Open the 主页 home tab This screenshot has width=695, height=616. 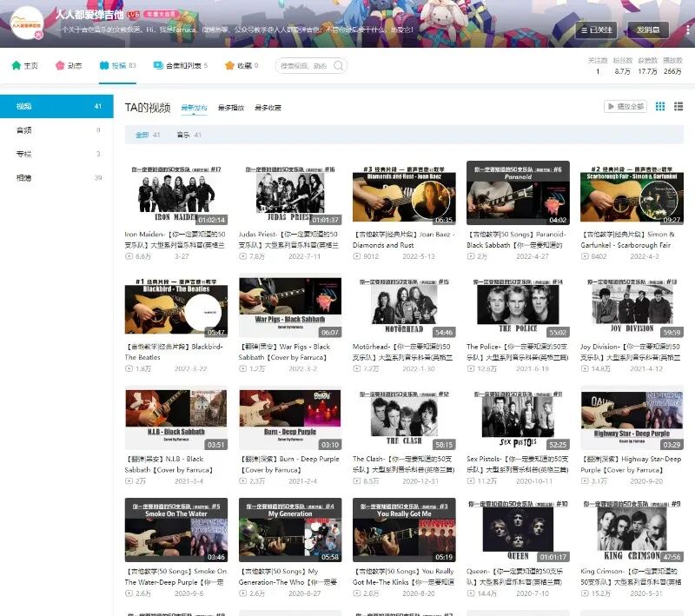point(25,65)
